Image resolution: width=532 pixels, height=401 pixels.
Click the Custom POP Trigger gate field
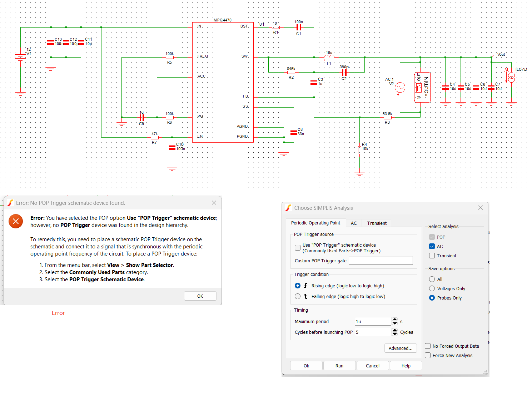click(x=381, y=261)
